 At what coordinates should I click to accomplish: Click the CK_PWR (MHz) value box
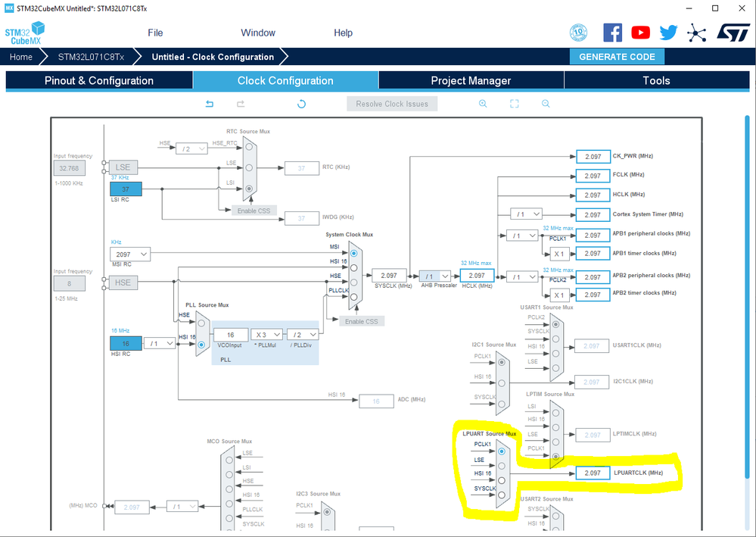[593, 156]
